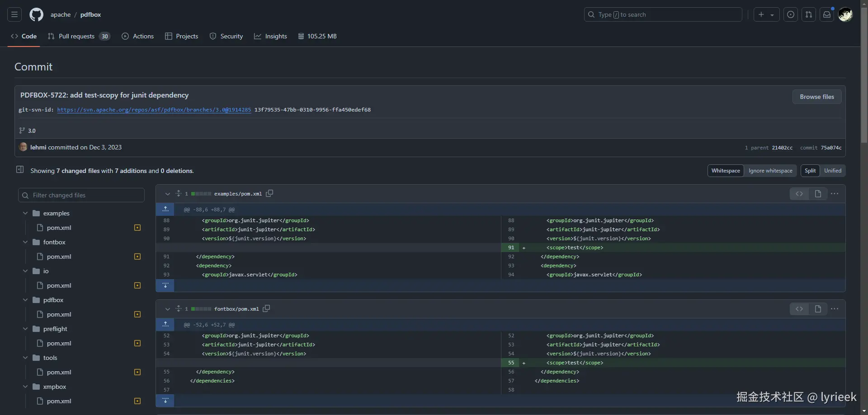868x415 pixels.
Task: Open the issues icon in header
Action: (791, 14)
